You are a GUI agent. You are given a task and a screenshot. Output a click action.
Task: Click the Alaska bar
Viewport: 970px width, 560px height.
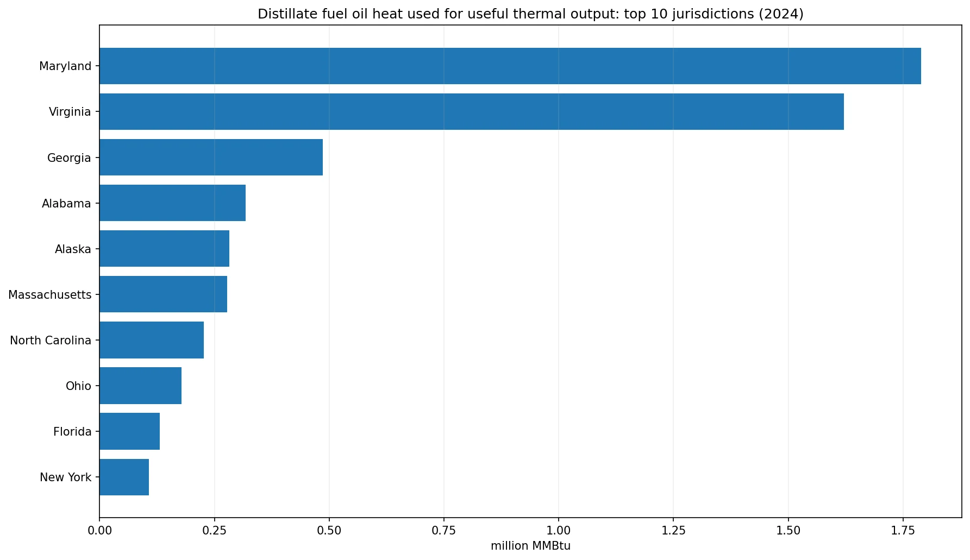point(164,249)
